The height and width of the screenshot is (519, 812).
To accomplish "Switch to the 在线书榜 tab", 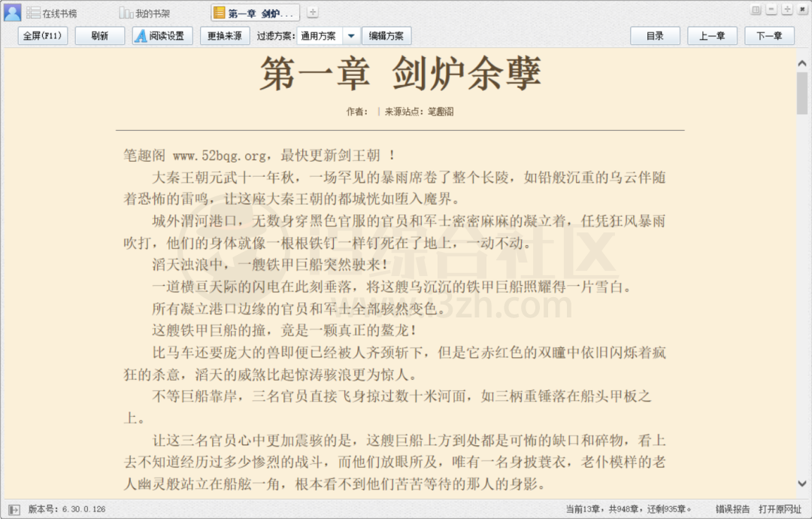I will pos(52,14).
